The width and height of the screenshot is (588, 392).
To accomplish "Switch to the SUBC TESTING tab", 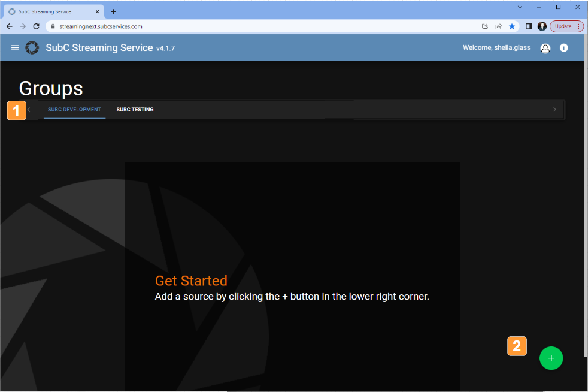I will [135, 110].
